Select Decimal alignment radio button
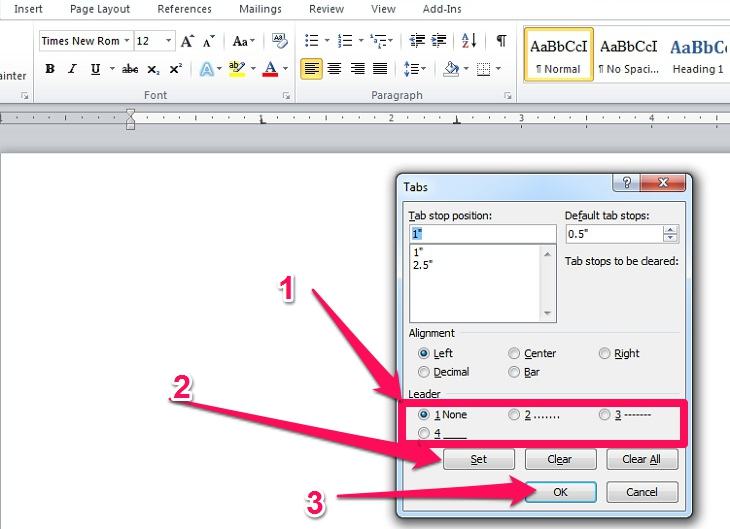Image resolution: width=730 pixels, height=529 pixels. click(x=423, y=372)
